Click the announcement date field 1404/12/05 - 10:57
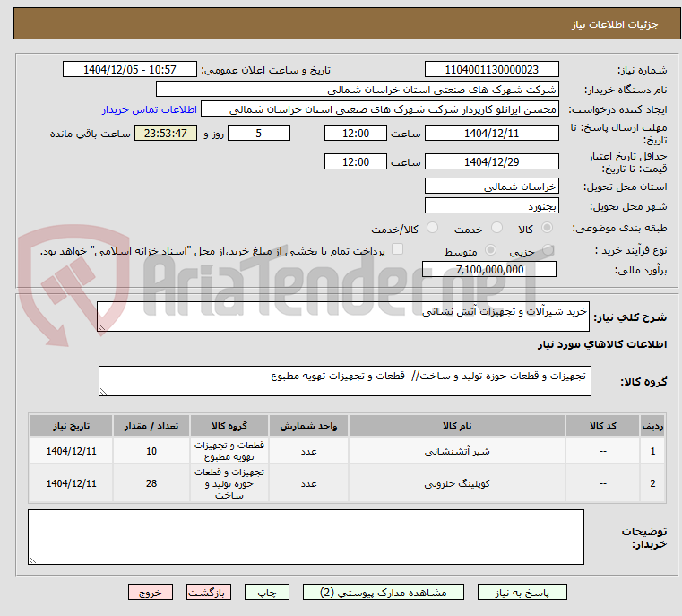The image size is (682, 616). click(x=130, y=70)
